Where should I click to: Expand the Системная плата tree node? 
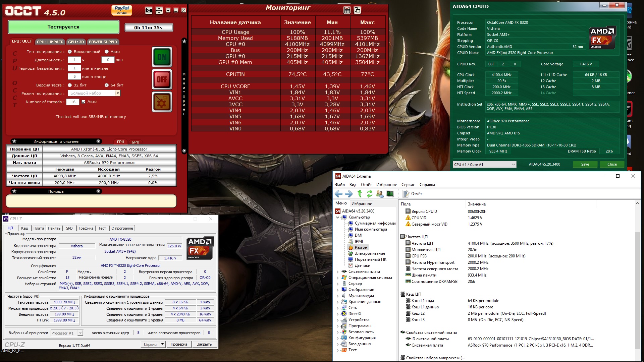(338, 272)
